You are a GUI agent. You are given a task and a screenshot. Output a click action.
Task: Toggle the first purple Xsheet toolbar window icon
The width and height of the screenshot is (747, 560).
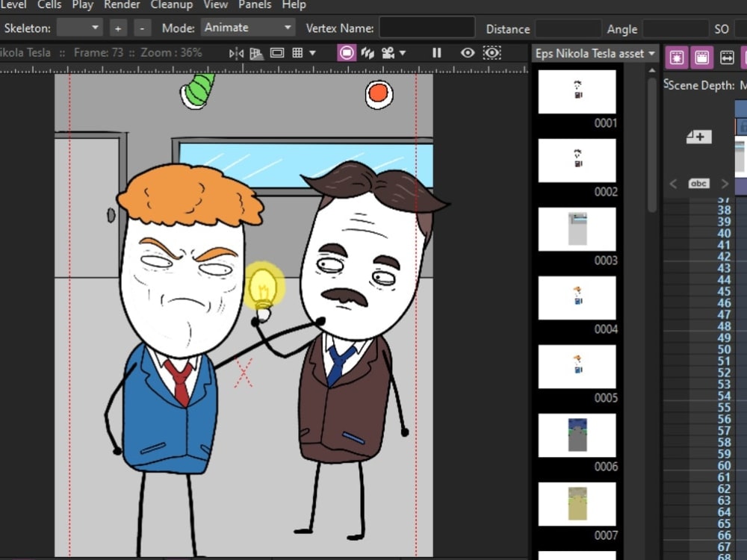click(677, 57)
